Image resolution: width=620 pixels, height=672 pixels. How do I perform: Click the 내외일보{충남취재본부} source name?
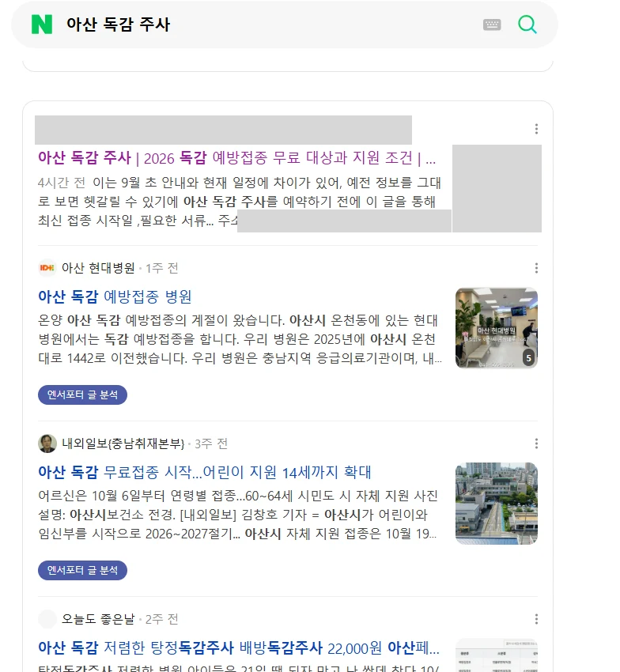pos(123,444)
